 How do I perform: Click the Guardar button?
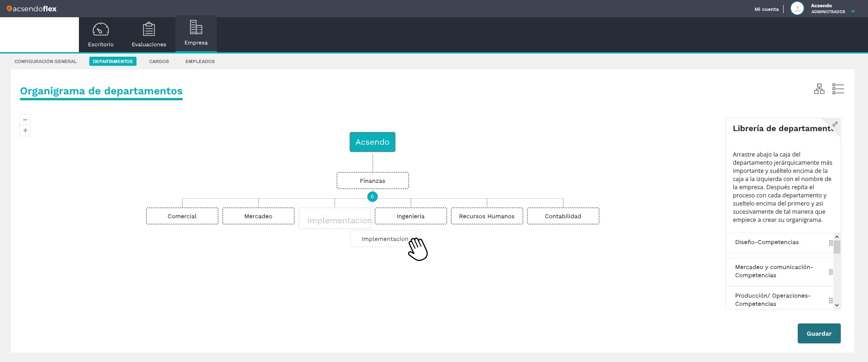point(819,333)
